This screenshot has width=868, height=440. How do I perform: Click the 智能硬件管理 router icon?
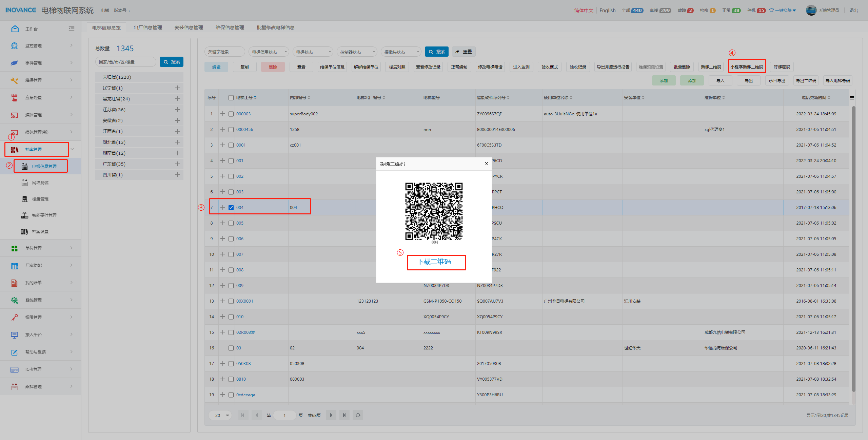coord(25,215)
